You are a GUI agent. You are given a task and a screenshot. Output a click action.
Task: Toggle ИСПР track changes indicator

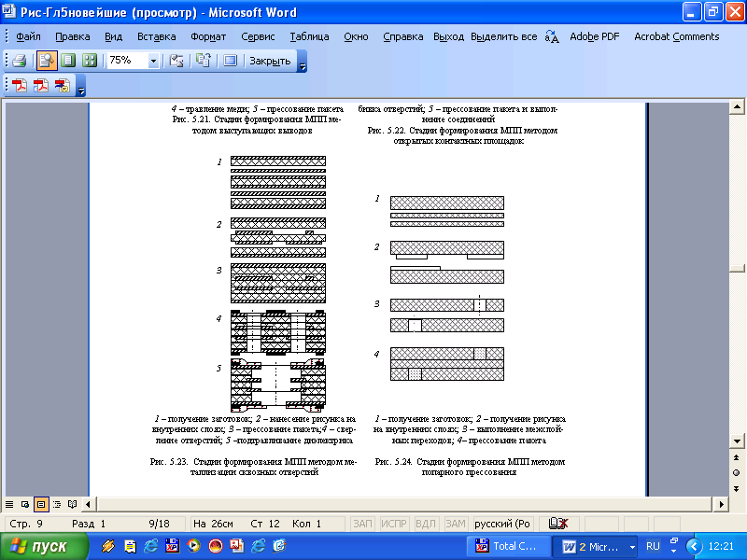tap(393, 524)
